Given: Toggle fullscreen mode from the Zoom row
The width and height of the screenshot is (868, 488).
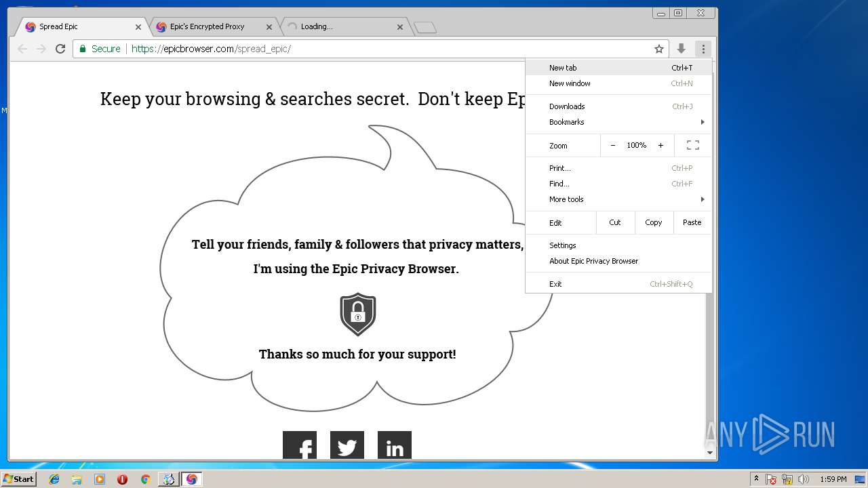Looking at the screenshot, I should tap(693, 145).
